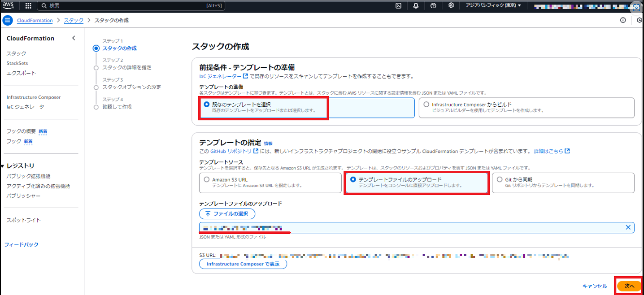Click ファイルの選択 upload button
The image size is (644, 295).
coord(227,213)
